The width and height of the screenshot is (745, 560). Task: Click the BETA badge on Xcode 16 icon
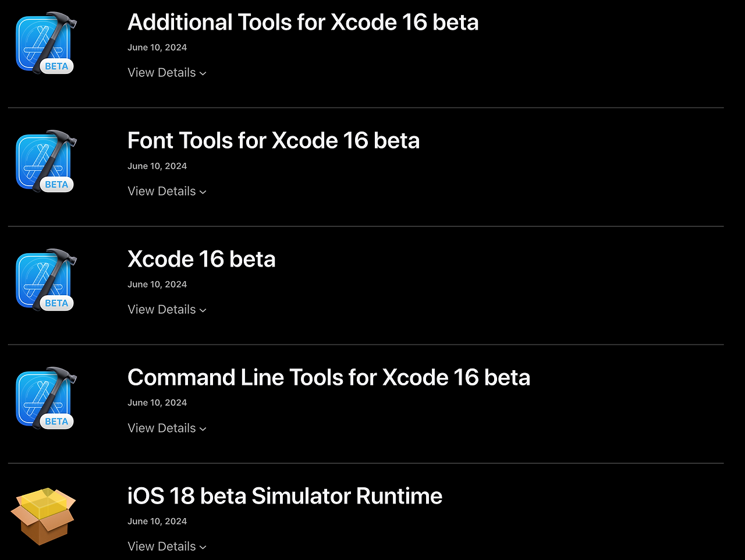[x=56, y=303]
